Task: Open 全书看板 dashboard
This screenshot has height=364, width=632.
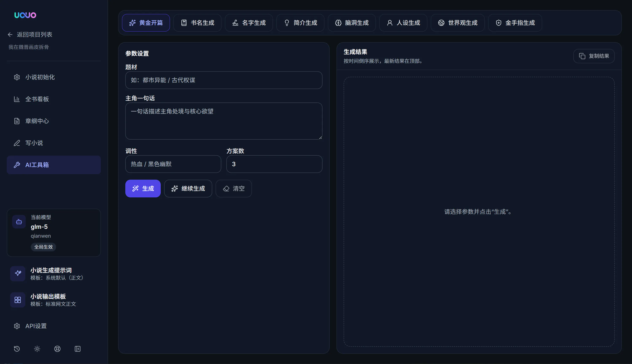Action: tap(54, 99)
